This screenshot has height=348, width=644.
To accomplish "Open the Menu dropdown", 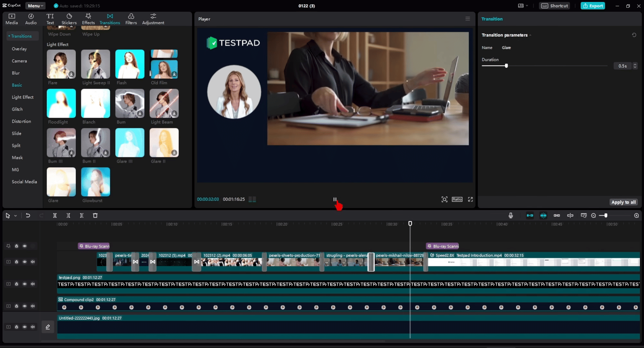I will point(35,6).
